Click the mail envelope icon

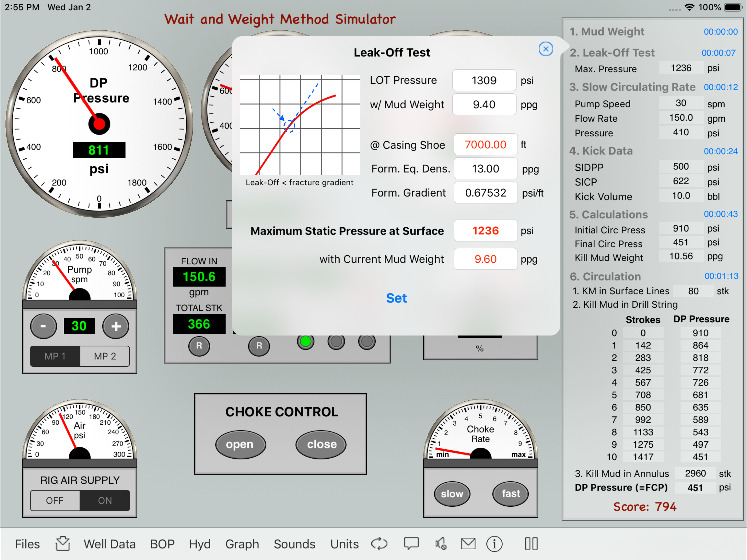(468, 543)
